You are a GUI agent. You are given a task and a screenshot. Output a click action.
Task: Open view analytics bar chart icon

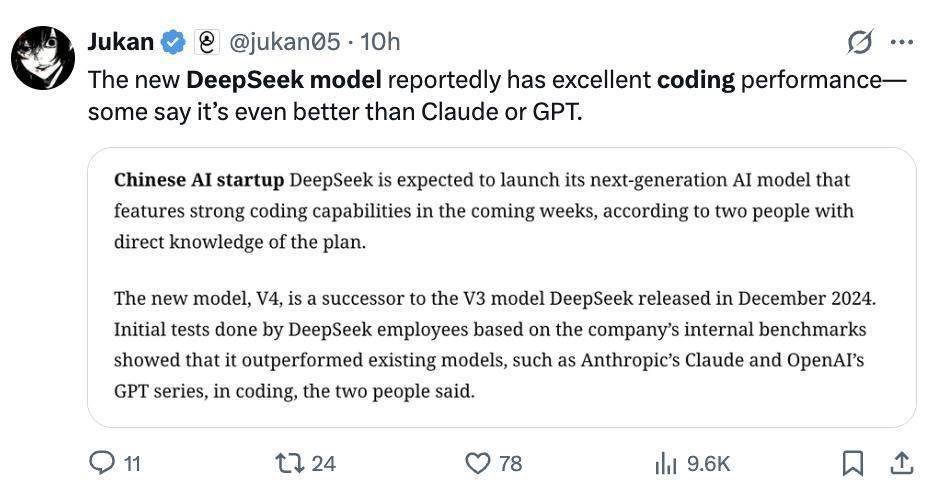coord(665,463)
